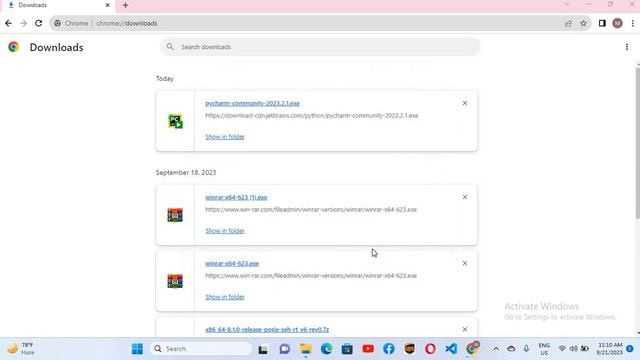Open Task View from the taskbar
This screenshot has width=640, height=360.
263,349
